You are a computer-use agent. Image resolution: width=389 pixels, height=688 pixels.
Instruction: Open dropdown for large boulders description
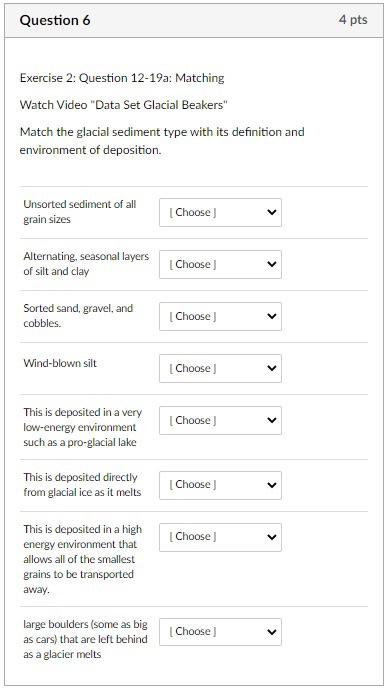pos(220,632)
